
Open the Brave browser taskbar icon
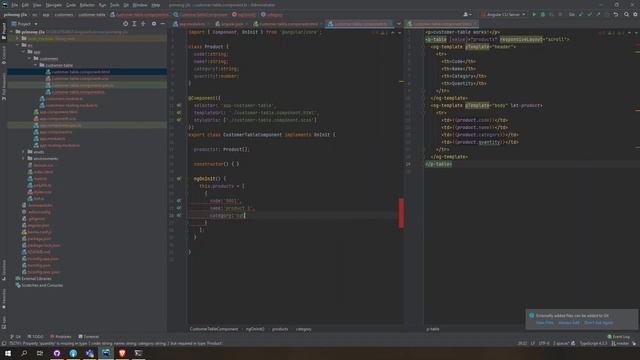pyautogui.click(x=122, y=353)
